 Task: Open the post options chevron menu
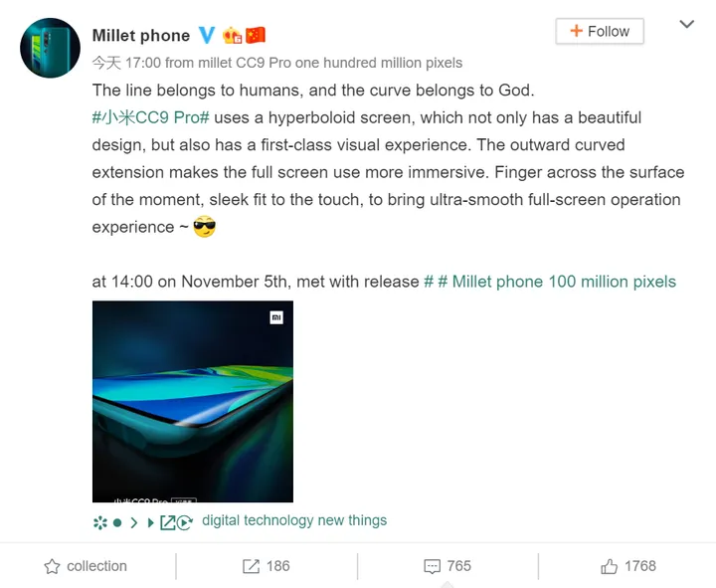coord(686,24)
